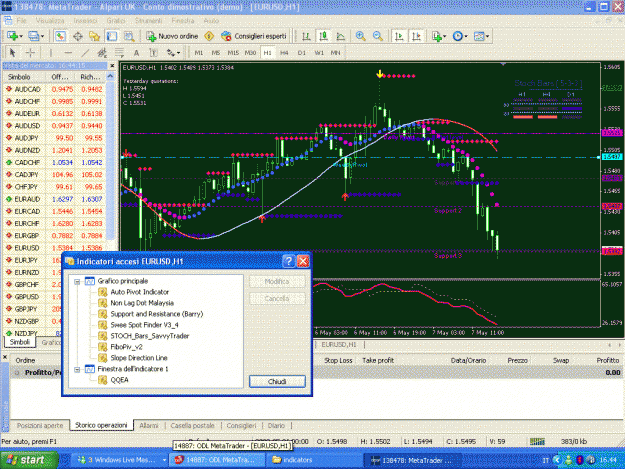This screenshot has width=625, height=469.
Task: Click the help question-mark in indicators dialog
Action: pyautogui.click(x=288, y=261)
